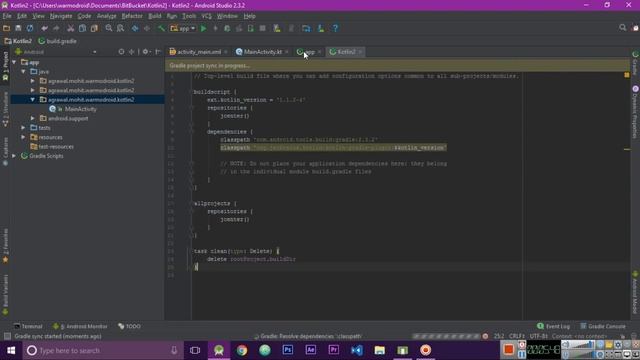Click the Redo arrow in toolbar

click(56, 28)
